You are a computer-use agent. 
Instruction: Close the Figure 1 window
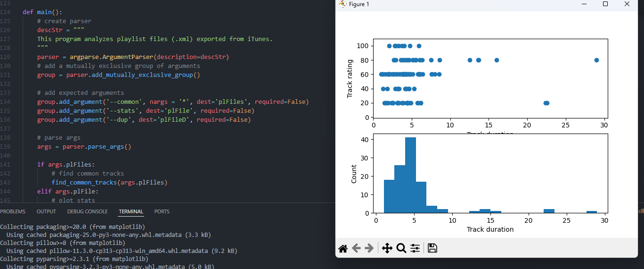pos(627,4)
